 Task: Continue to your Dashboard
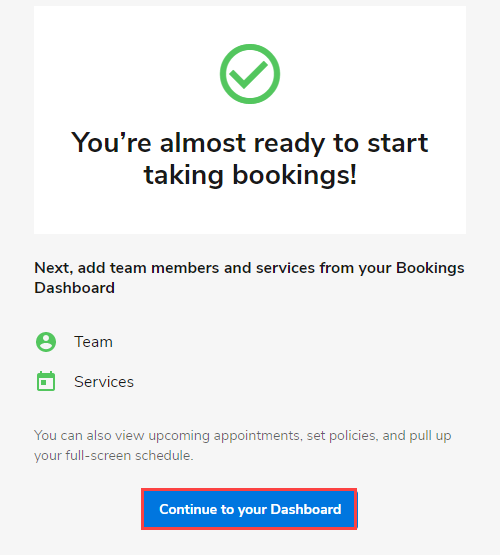tap(249, 509)
